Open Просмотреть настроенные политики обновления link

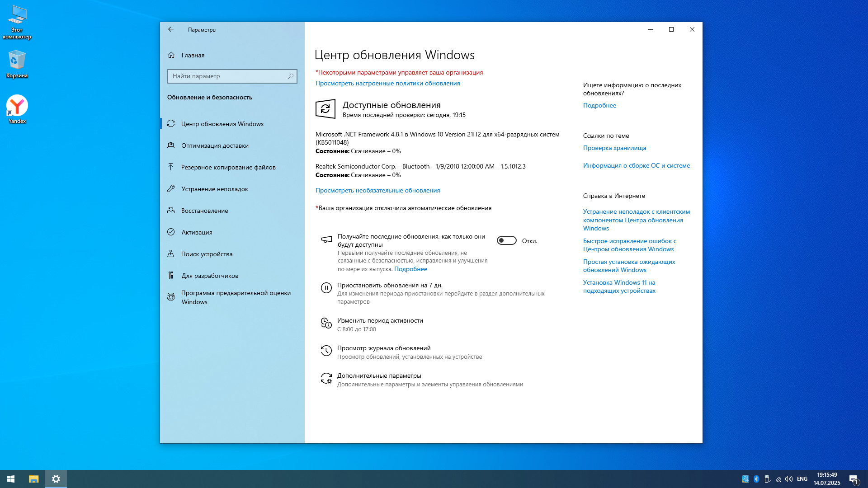[387, 83]
